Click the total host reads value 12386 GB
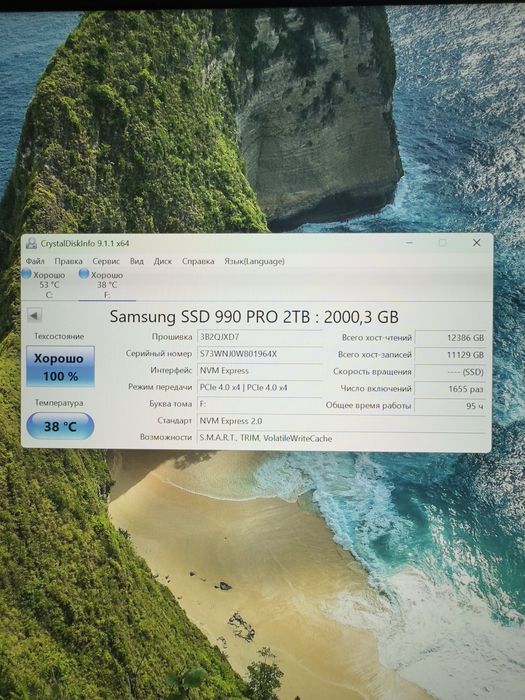The width and height of the screenshot is (525, 700). 451,338
